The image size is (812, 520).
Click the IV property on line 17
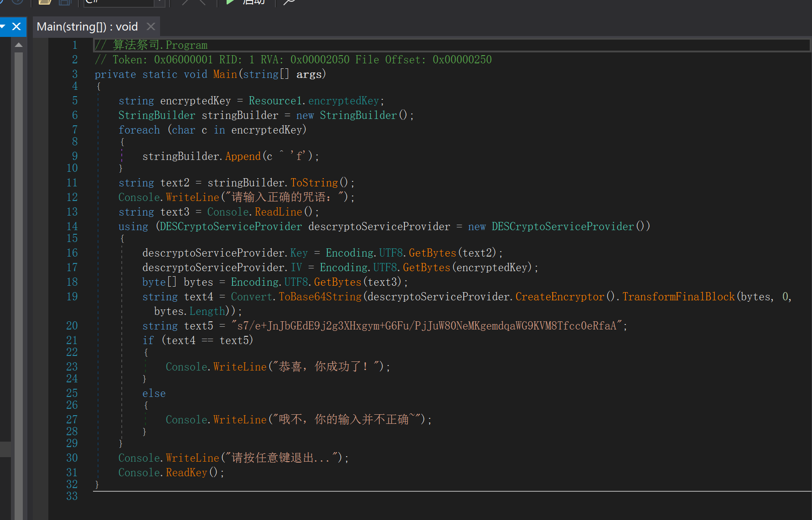pyautogui.click(x=296, y=268)
